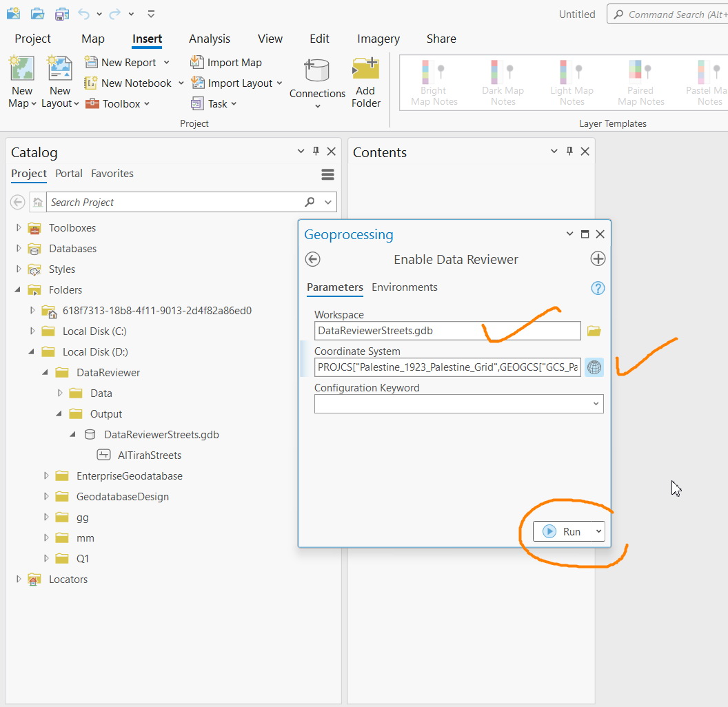Click the Coordinate System globe icon
The width and height of the screenshot is (728, 707).
pos(594,367)
